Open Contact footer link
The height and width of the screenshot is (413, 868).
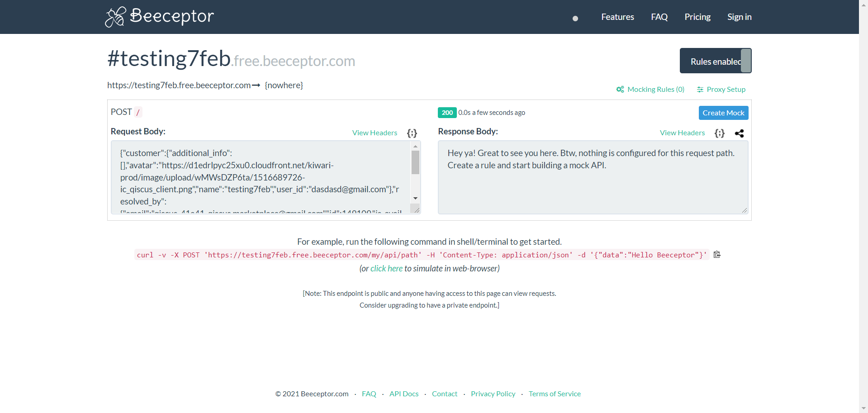click(445, 394)
